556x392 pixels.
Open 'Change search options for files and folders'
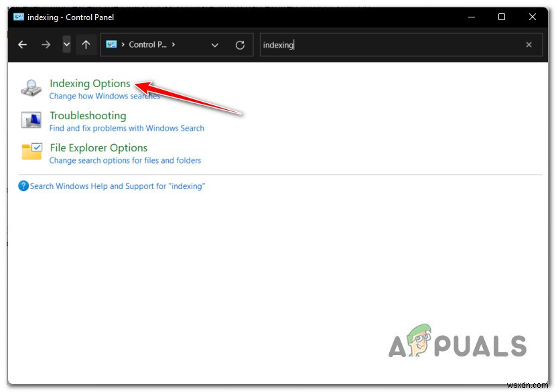[125, 160]
